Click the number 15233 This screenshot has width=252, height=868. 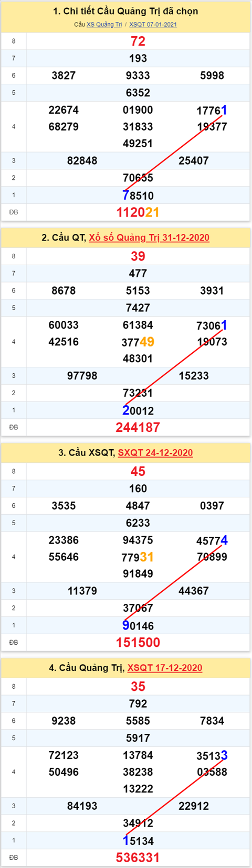tap(194, 375)
